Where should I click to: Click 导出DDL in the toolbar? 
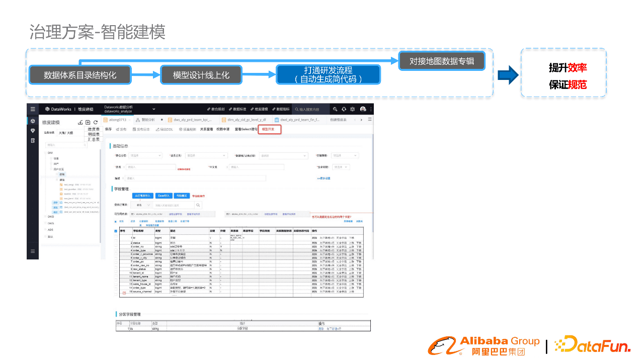click(x=165, y=129)
